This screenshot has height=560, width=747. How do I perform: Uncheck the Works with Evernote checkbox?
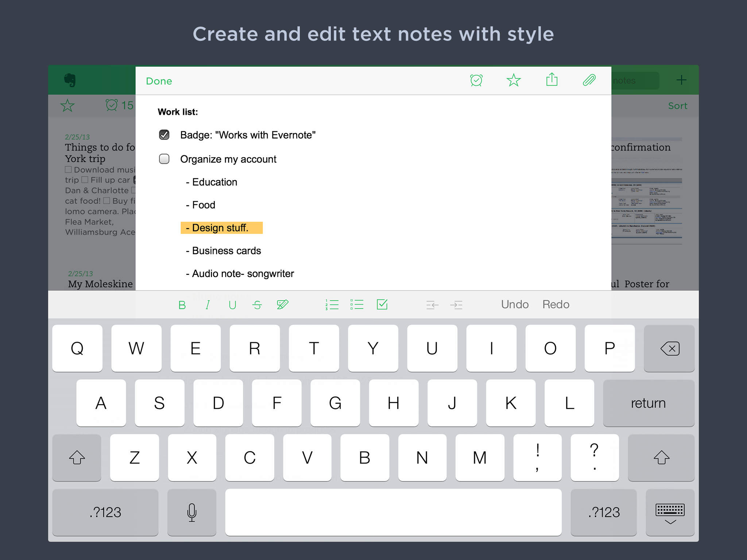pos(164,135)
